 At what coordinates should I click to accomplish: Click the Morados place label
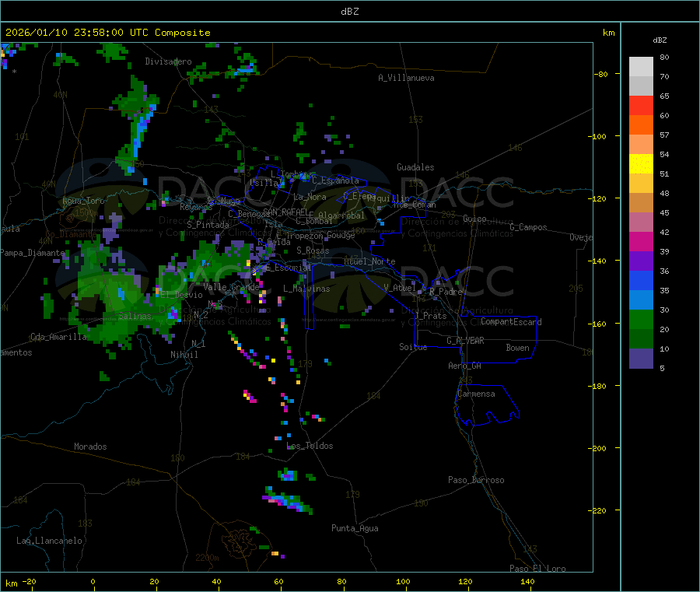90,447
